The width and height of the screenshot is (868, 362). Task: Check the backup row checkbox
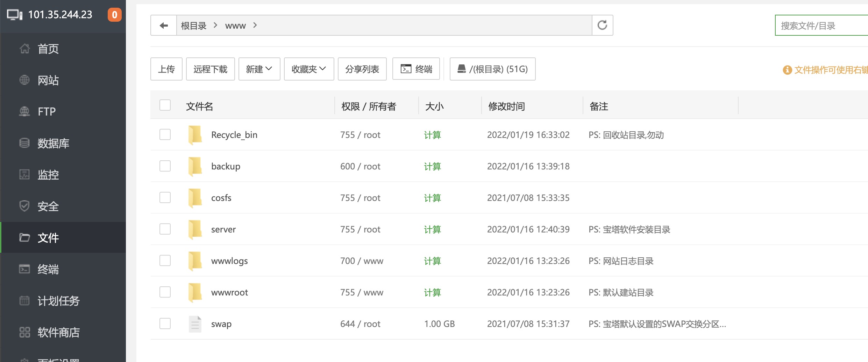pos(165,166)
